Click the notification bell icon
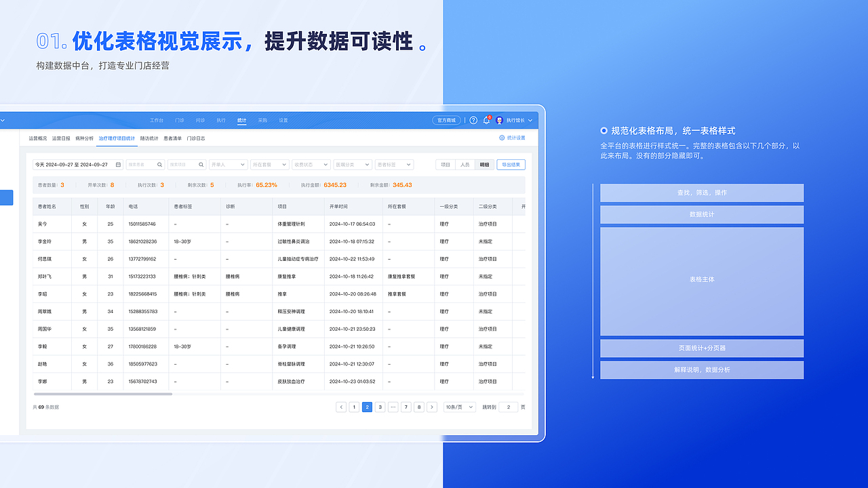Image resolution: width=868 pixels, height=488 pixels. pos(486,120)
